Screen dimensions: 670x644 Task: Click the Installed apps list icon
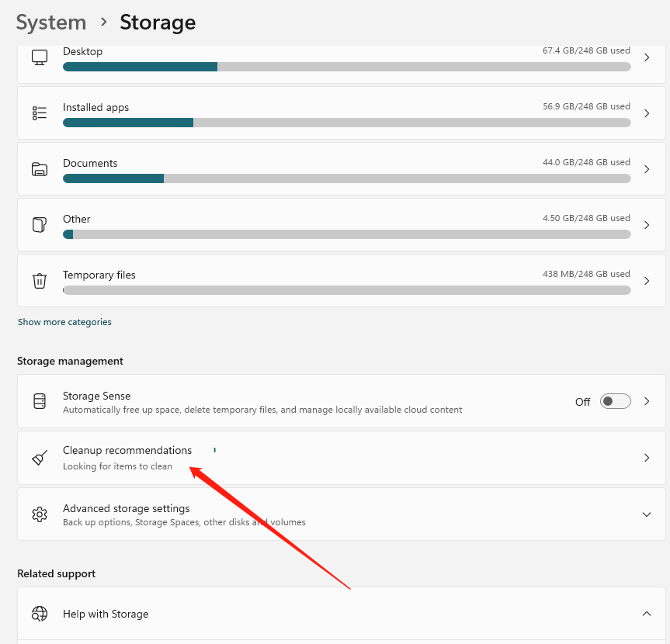point(40,113)
